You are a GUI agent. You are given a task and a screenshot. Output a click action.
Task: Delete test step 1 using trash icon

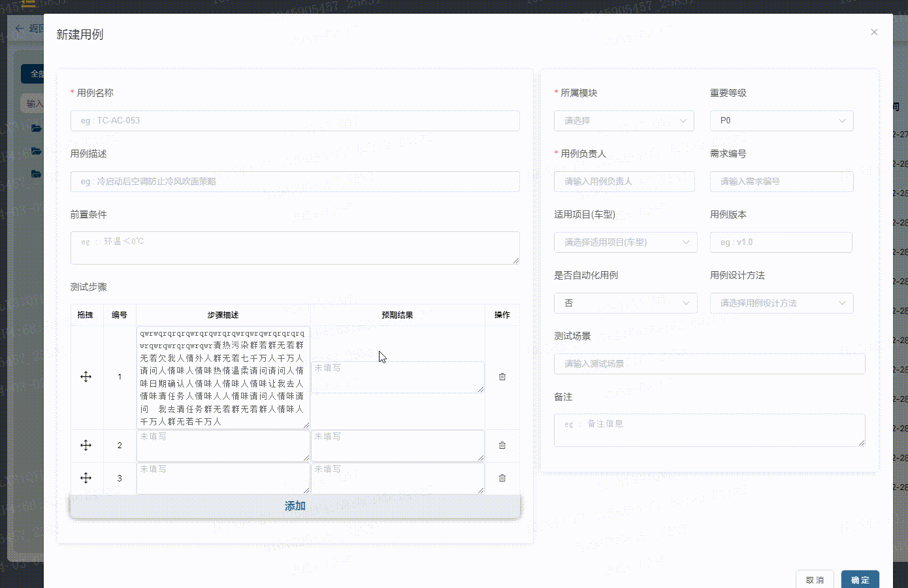tap(502, 376)
